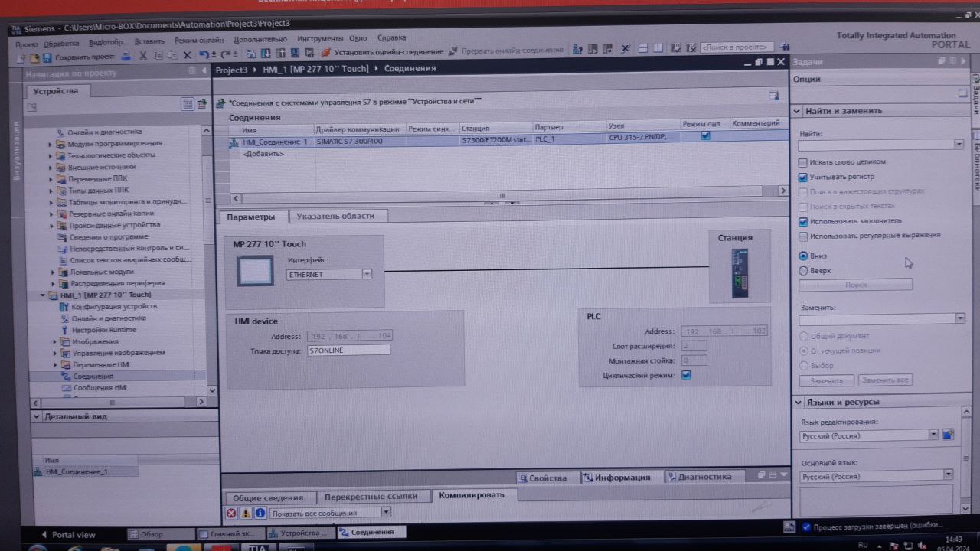Collapse the HMI_1 [MP 277 10'' Touch] node

coord(43,295)
